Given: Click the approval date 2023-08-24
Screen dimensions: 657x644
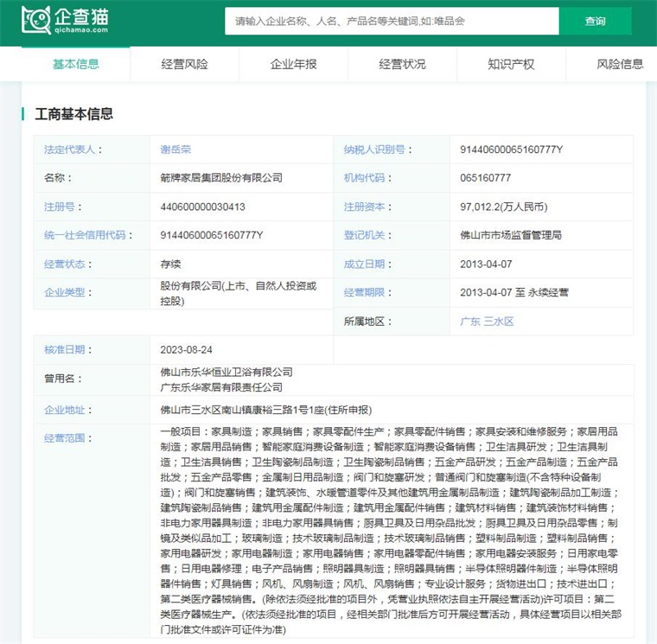Looking at the screenshot, I should pyautogui.click(x=185, y=349).
